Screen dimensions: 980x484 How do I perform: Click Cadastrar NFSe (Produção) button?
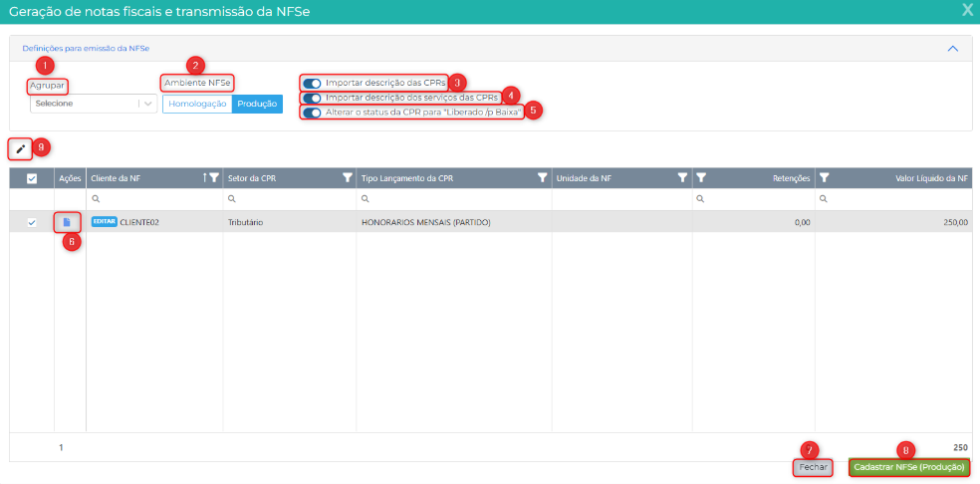coord(911,468)
